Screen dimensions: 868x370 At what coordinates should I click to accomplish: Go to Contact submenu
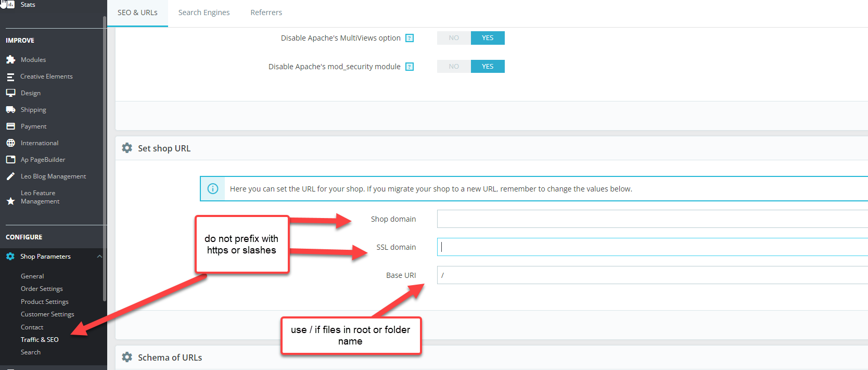pyautogui.click(x=32, y=327)
